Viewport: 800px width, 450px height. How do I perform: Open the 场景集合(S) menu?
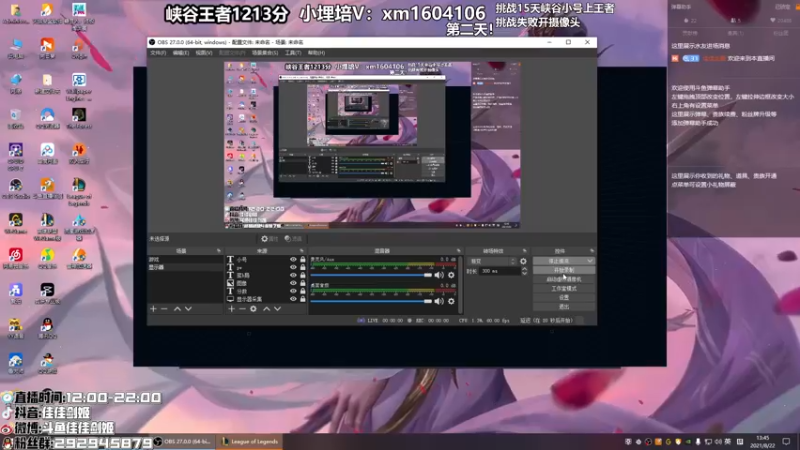[x=265, y=53]
